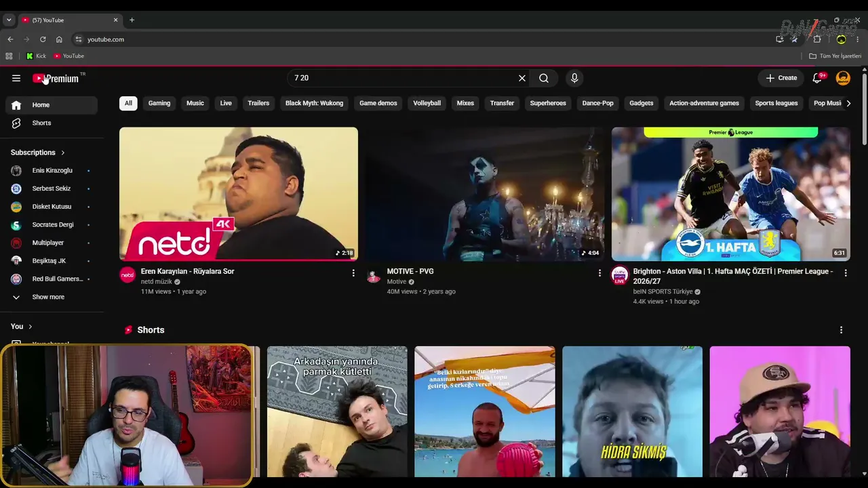Bookmark this page with the star
The image size is (868, 488).
click(795, 39)
